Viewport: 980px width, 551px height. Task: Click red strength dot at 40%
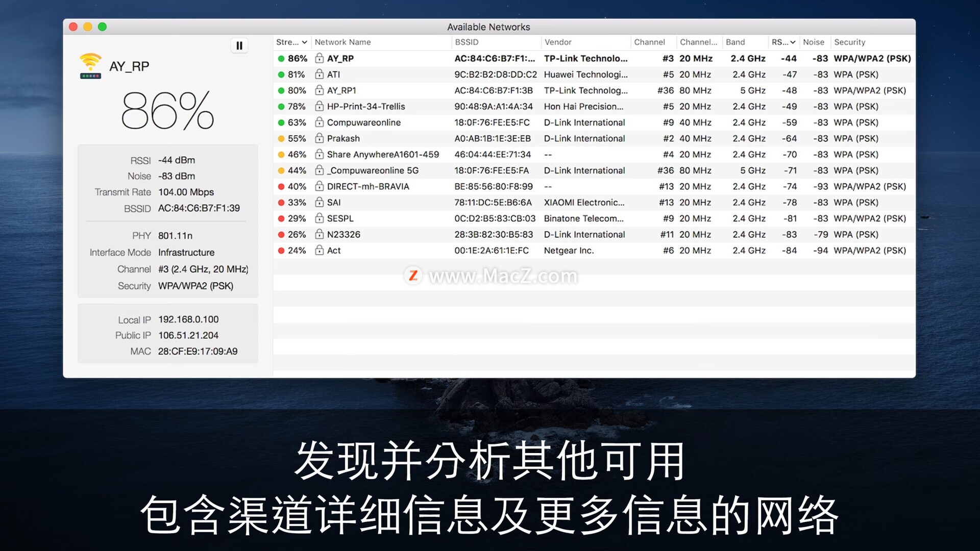(281, 187)
